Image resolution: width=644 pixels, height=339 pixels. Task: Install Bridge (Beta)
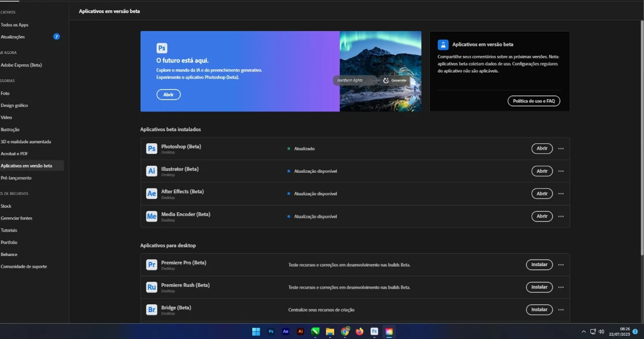[x=539, y=310]
